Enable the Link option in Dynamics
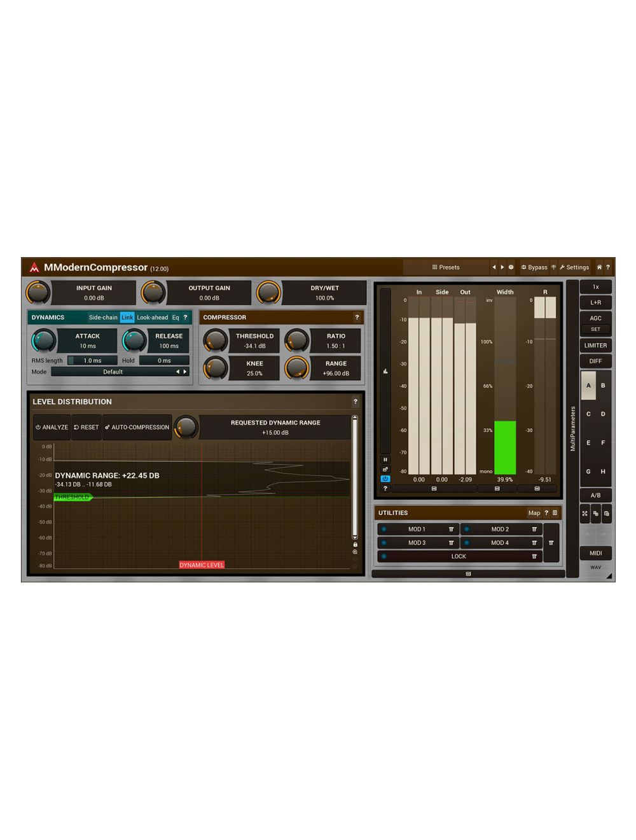This screenshot has height=840, width=636. 127,317
